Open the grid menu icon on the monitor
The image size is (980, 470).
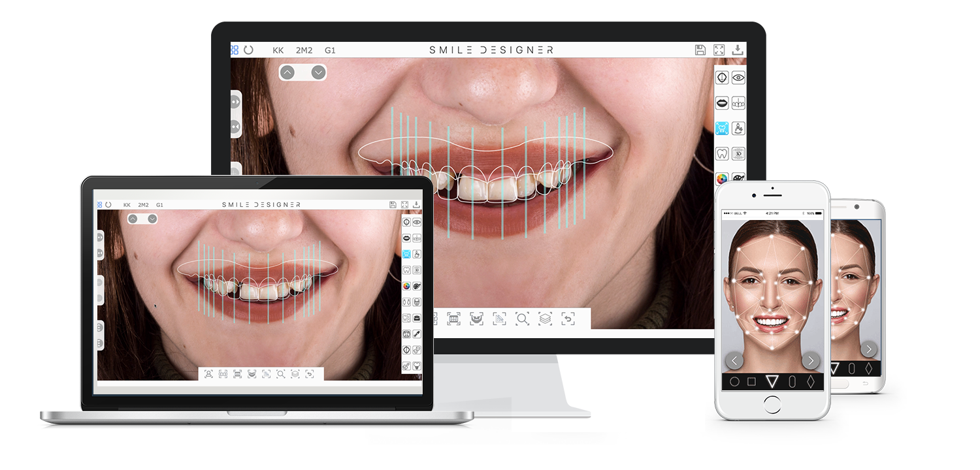tap(235, 50)
